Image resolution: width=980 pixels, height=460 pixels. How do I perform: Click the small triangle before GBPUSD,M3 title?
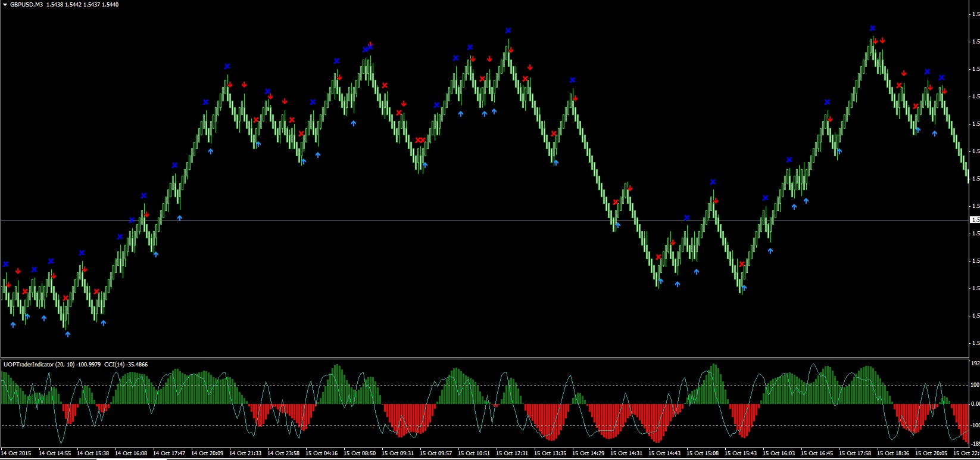pos(5,4)
